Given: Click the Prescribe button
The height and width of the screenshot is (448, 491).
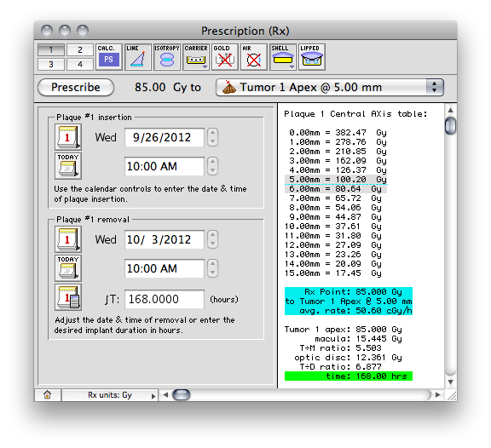Looking at the screenshot, I should [x=76, y=87].
